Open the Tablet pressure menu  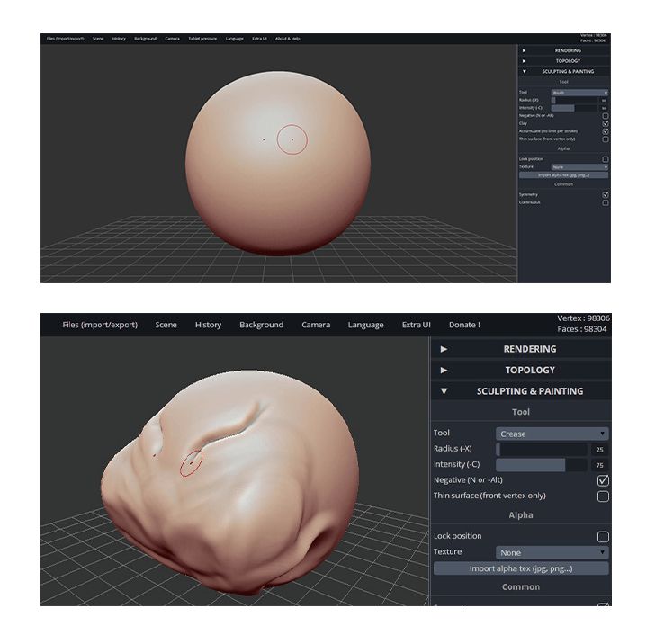tap(202, 39)
